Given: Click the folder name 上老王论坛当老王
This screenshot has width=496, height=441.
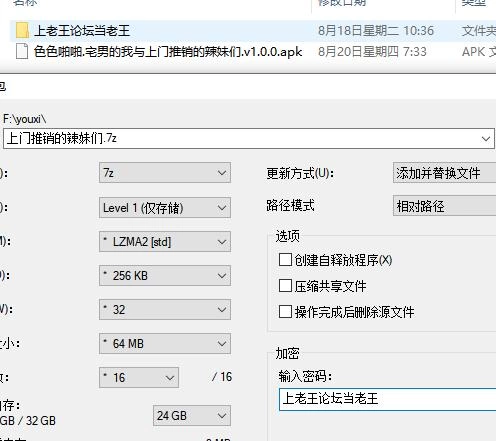Looking at the screenshot, I should click(x=82, y=30).
